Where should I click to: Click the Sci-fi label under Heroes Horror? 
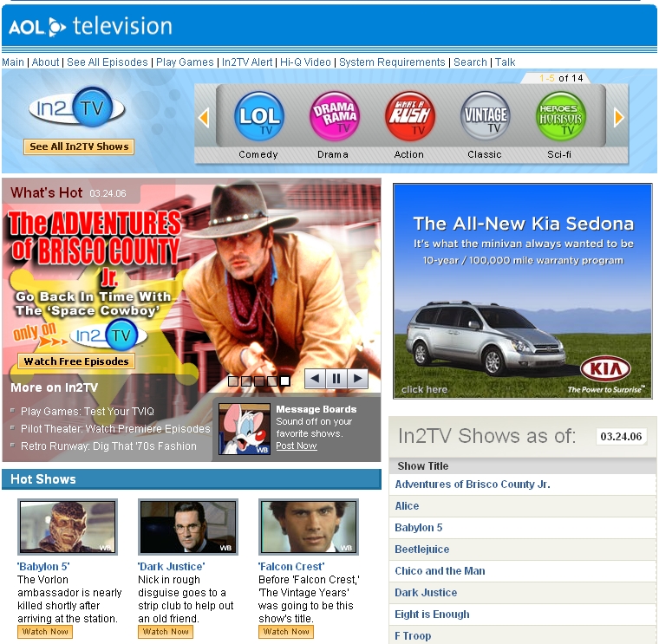click(x=559, y=154)
